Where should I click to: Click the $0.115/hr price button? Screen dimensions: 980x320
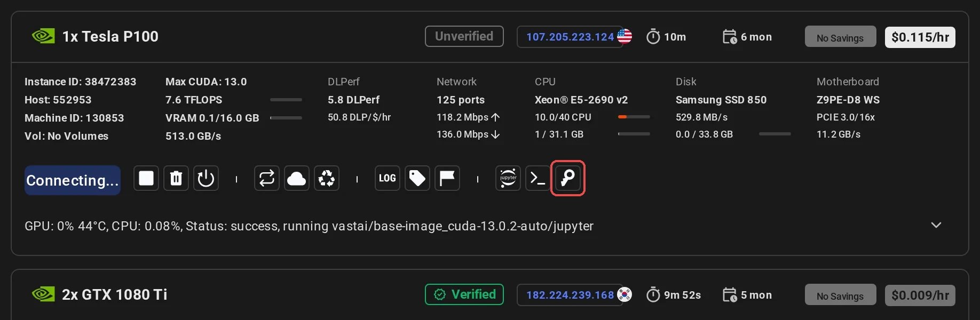pyautogui.click(x=920, y=37)
